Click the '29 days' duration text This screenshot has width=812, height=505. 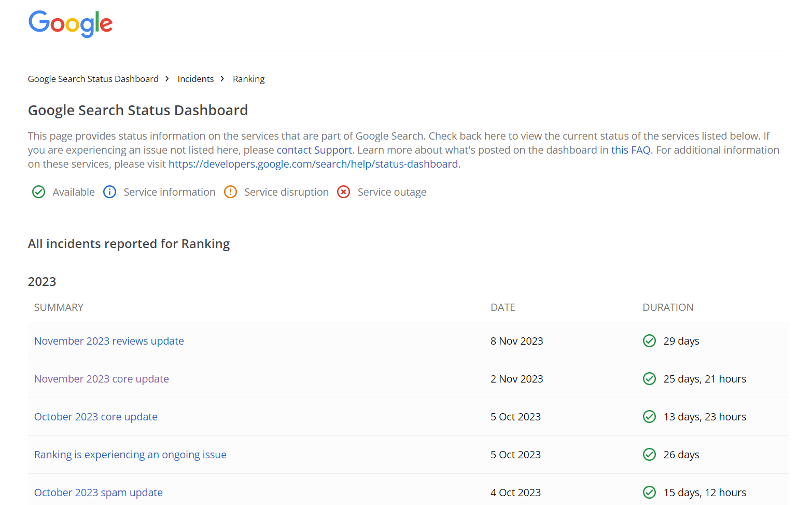681,341
